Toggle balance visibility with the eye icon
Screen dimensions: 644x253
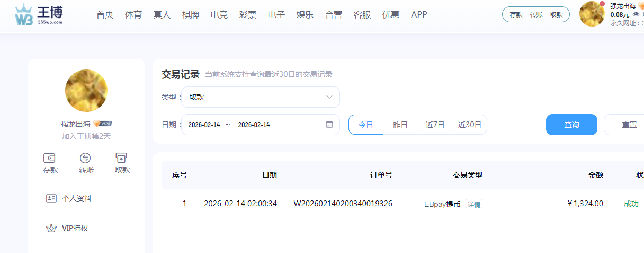[x=636, y=15]
